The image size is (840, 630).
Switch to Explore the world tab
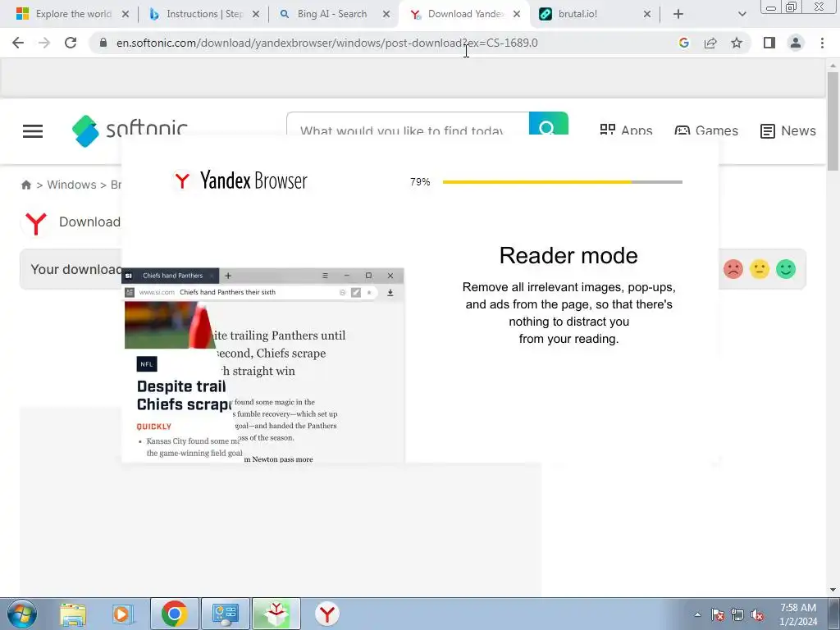[x=73, y=14]
